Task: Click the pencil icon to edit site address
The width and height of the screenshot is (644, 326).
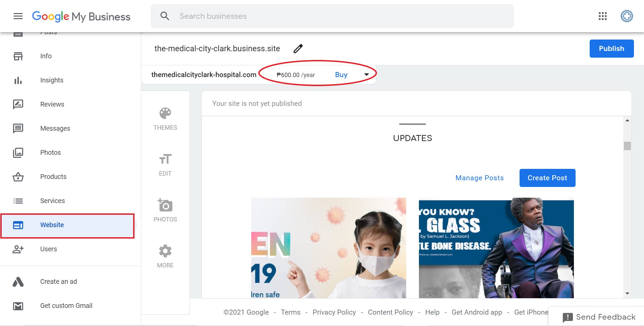Action: (x=298, y=49)
